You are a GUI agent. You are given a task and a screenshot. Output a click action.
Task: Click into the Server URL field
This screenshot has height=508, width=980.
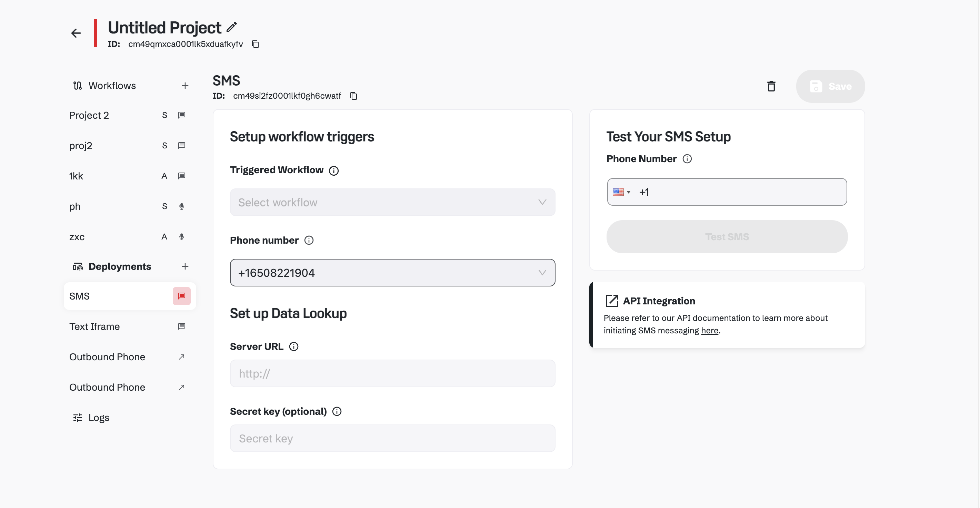[x=392, y=373]
